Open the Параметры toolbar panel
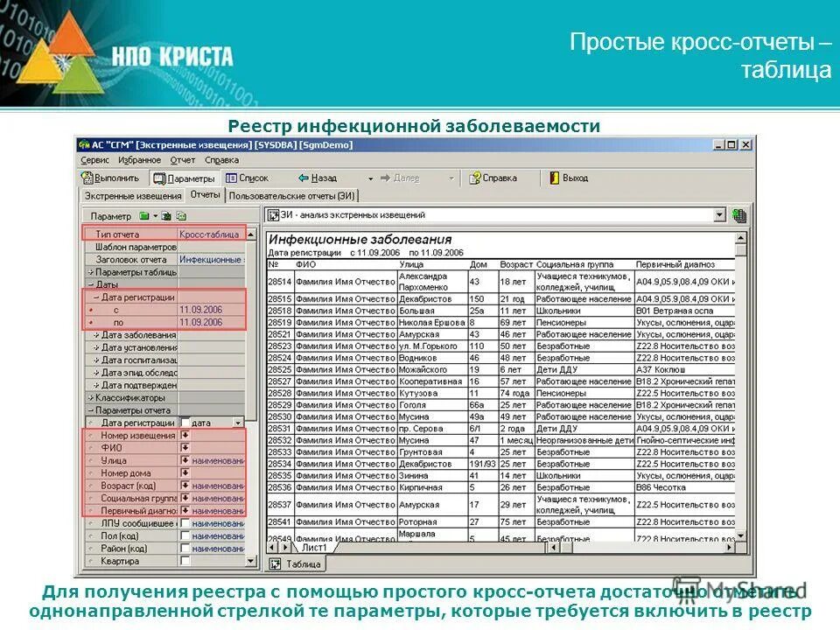The height and width of the screenshot is (630, 840). 185,178
